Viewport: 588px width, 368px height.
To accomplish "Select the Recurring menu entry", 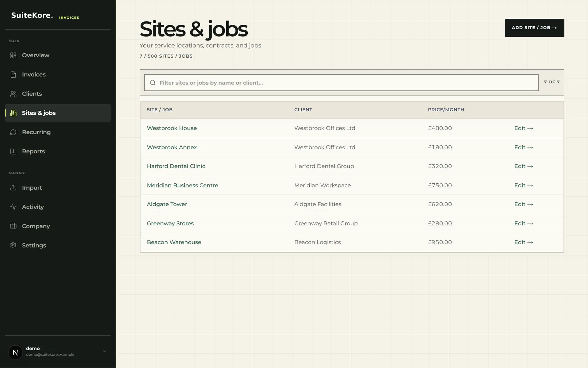I will point(58,132).
